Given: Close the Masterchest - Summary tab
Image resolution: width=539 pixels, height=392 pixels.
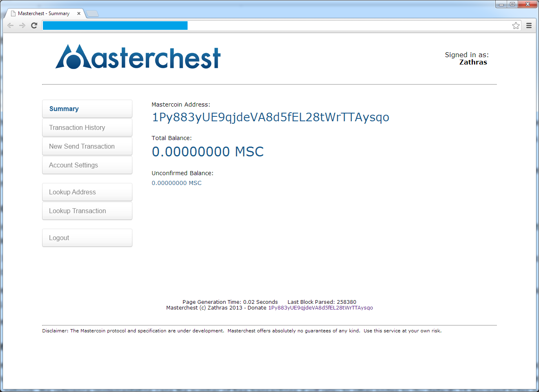Looking at the screenshot, I should [79, 13].
